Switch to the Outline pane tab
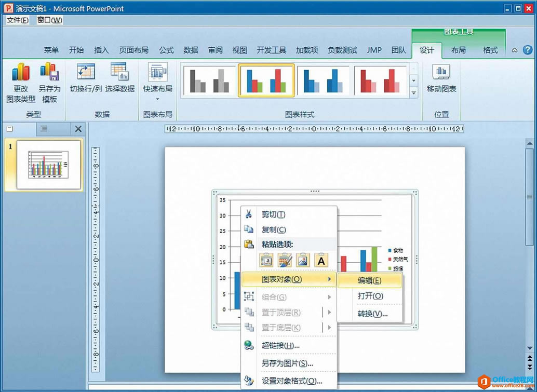Screen dimensions: 537x392 coord(44,129)
